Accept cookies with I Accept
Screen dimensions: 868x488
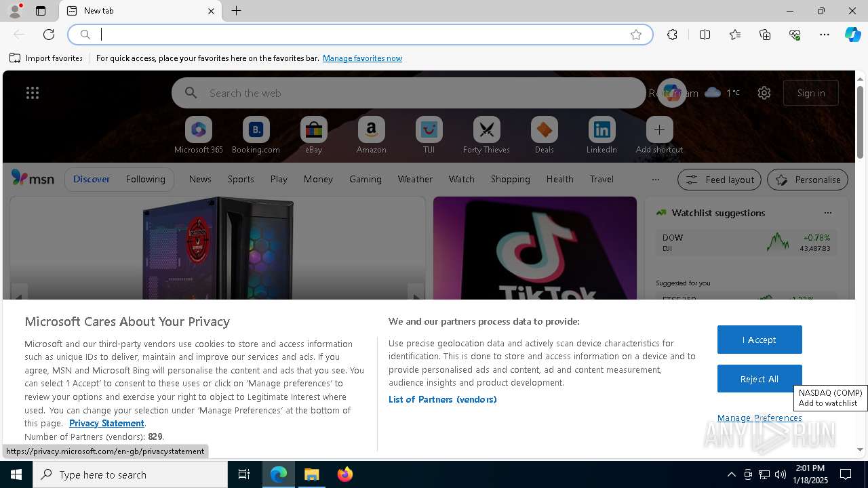point(759,340)
